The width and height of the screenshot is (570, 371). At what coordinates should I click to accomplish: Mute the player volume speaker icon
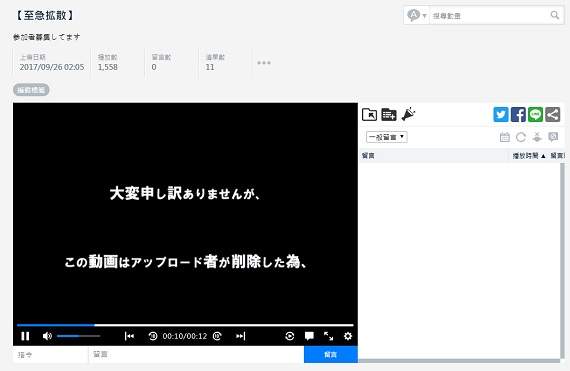[47, 336]
